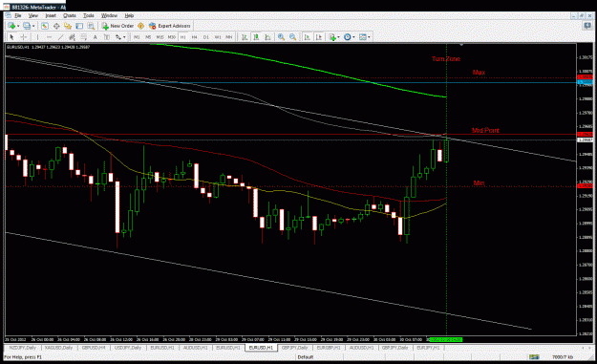Toggle chart Auto Scroll
Screen dimensions: 597x364
[x=307, y=37]
